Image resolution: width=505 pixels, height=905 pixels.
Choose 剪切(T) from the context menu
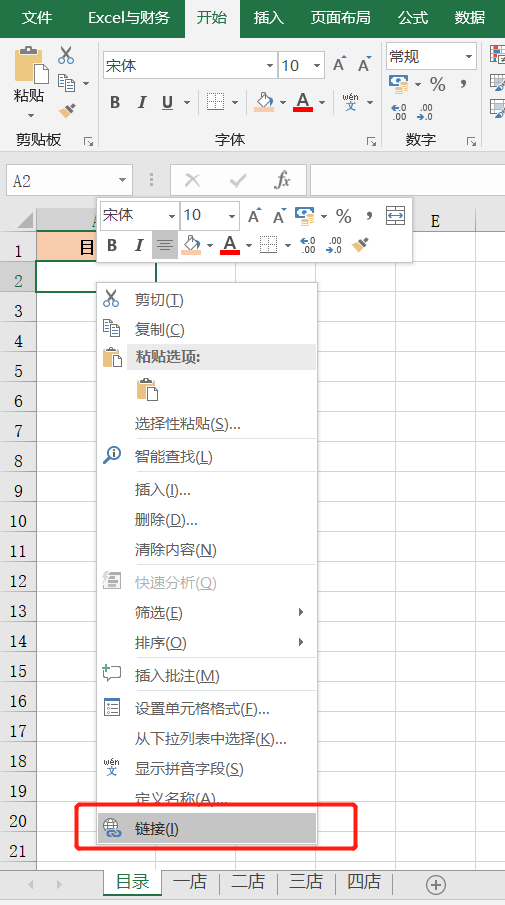tap(207, 299)
